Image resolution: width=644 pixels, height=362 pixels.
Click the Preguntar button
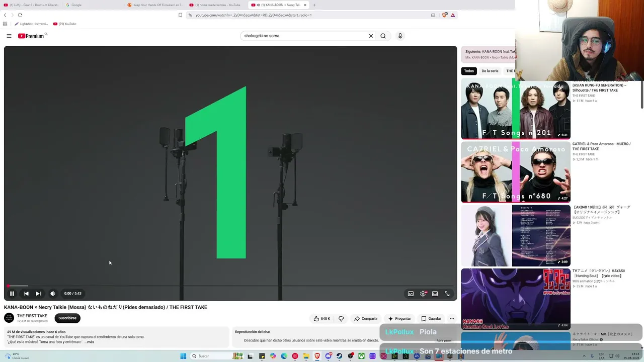[399, 318]
